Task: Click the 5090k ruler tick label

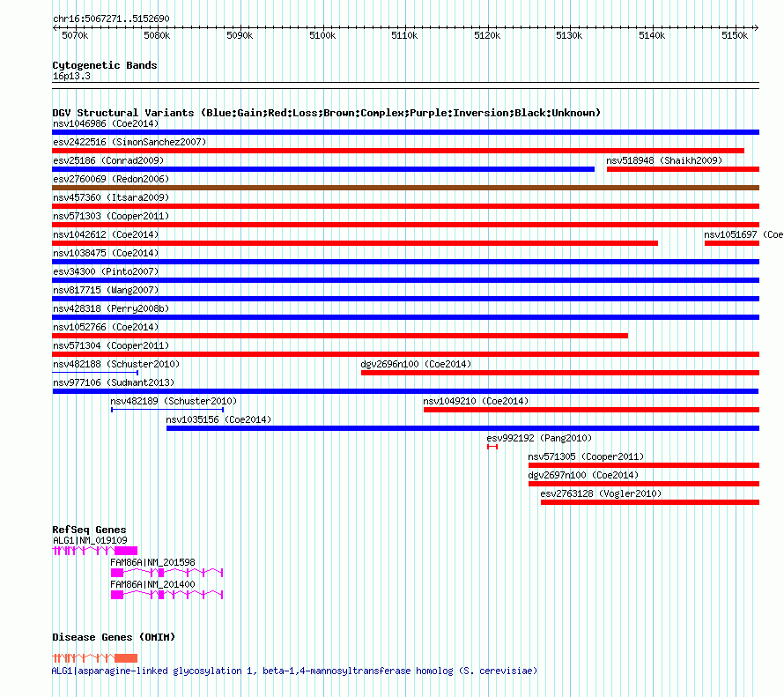Action: tap(240, 36)
